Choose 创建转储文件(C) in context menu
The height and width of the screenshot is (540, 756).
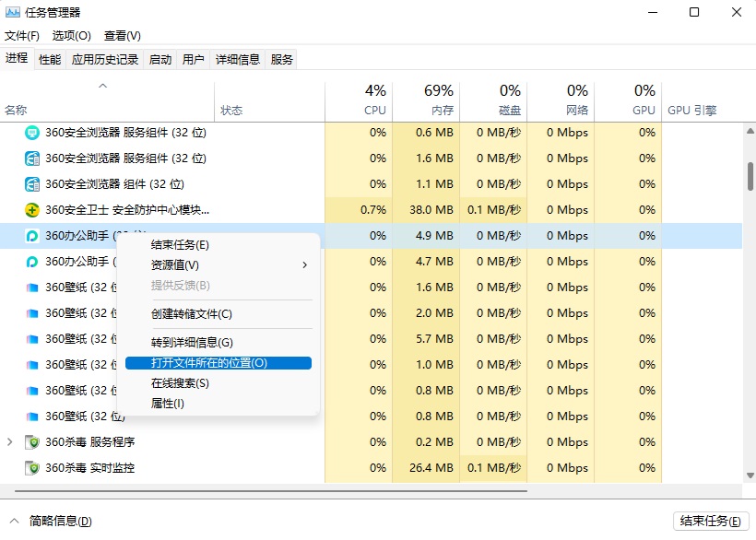point(219,314)
